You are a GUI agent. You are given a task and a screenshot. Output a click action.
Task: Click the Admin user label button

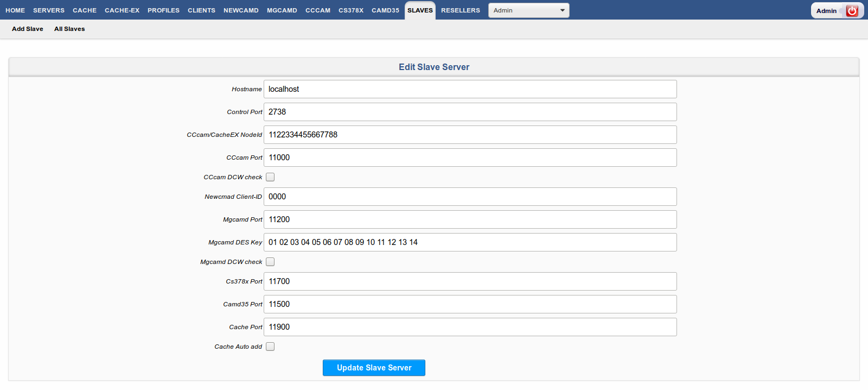pos(826,11)
